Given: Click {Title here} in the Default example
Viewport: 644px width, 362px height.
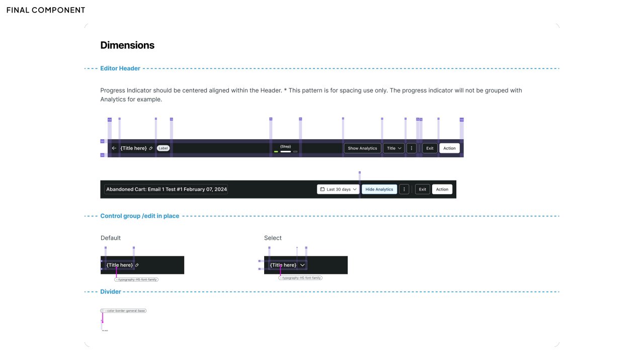Looking at the screenshot, I should [x=120, y=265].
